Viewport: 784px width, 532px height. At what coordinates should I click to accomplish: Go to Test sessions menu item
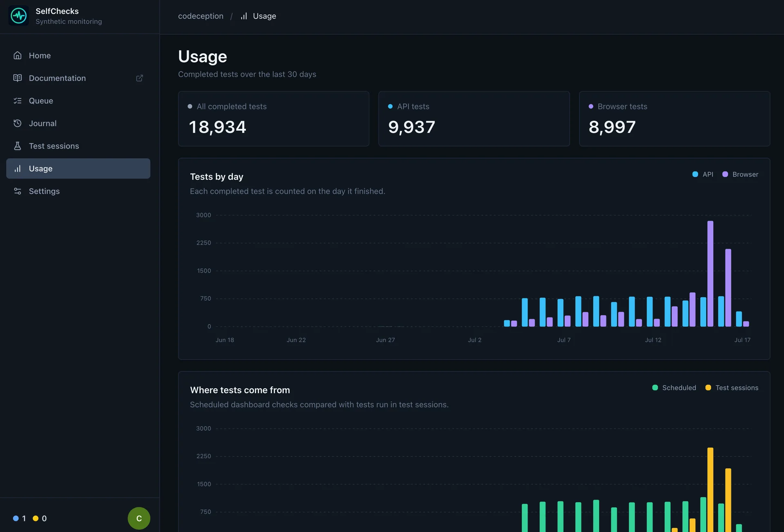78,146
